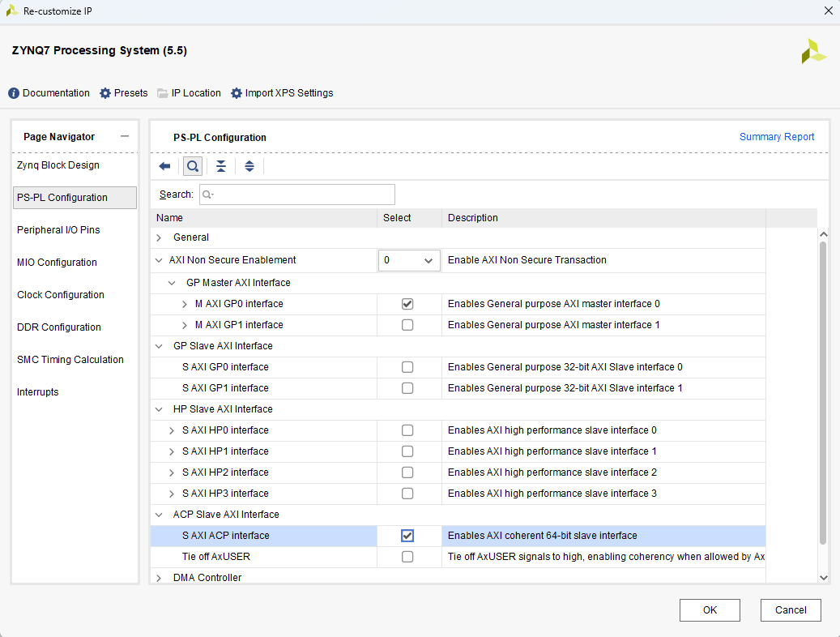
Task: Collapse ACP Slave AXI Interface node
Action: tap(159, 515)
